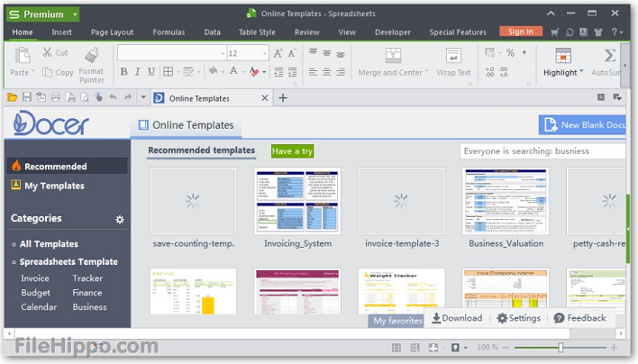Switch to the Formulas tab
The width and height of the screenshot is (638, 364).
(169, 32)
